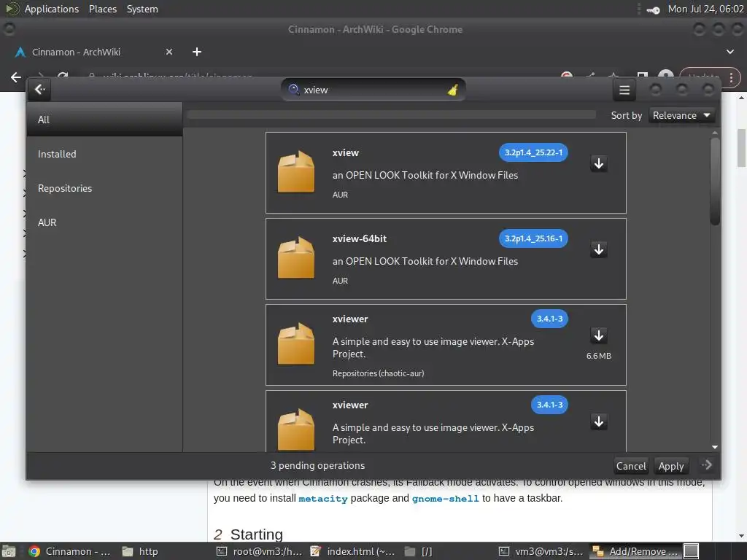The image size is (747, 560).
Task: Click version badge 3.4.1-3 of chaotic-aur xviewer
Action: (549, 319)
